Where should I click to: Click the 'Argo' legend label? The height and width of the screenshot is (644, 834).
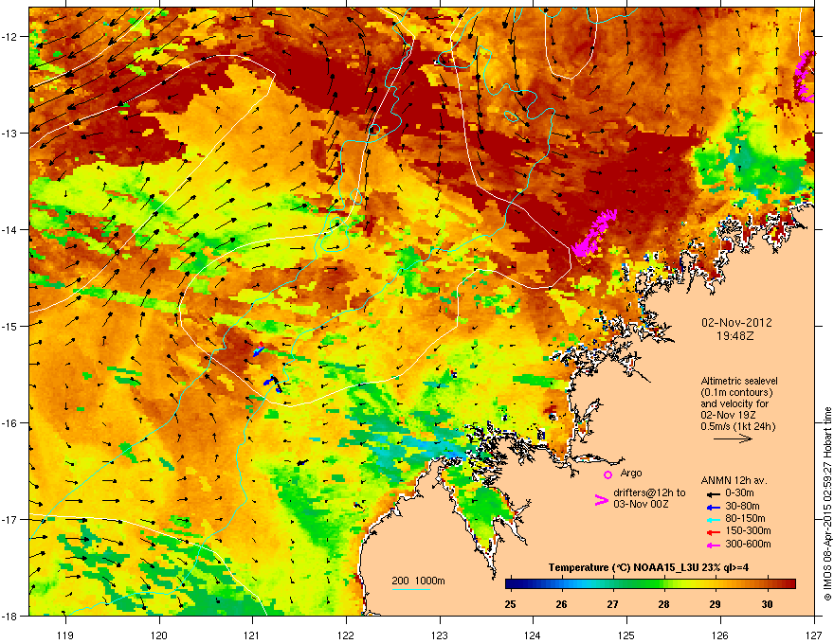tap(631, 473)
